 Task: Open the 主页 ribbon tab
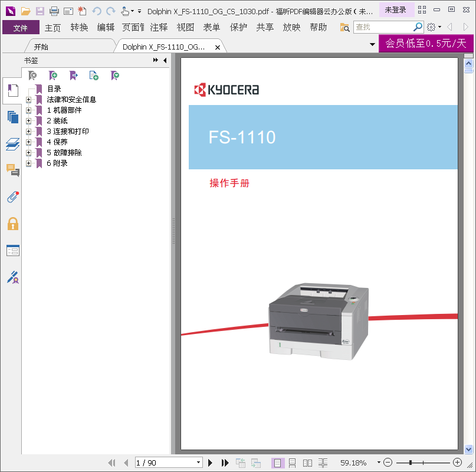tap(53, 28)
